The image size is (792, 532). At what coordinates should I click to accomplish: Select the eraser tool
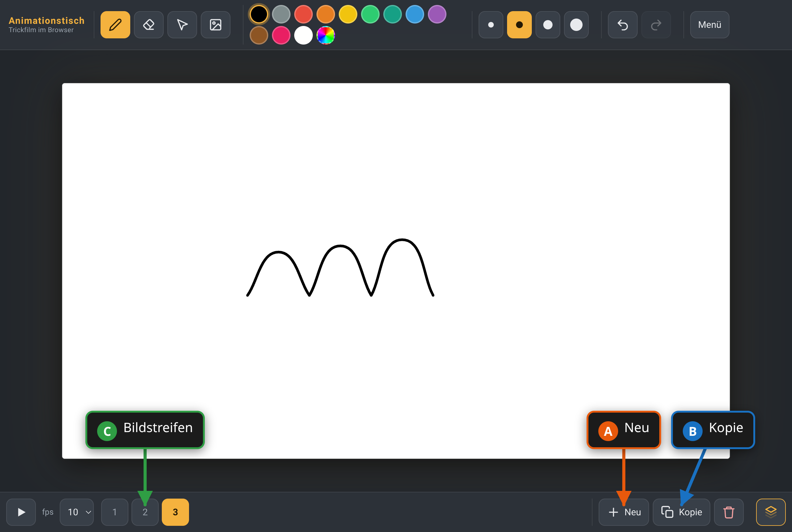(x=148, y=25)
